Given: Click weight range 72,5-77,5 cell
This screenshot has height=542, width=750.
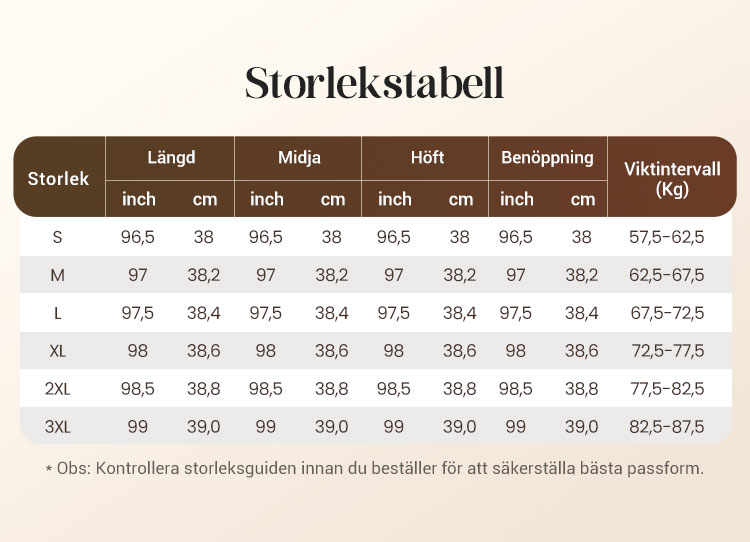Looking at the screenshot, I should click(x=667, y=351).
